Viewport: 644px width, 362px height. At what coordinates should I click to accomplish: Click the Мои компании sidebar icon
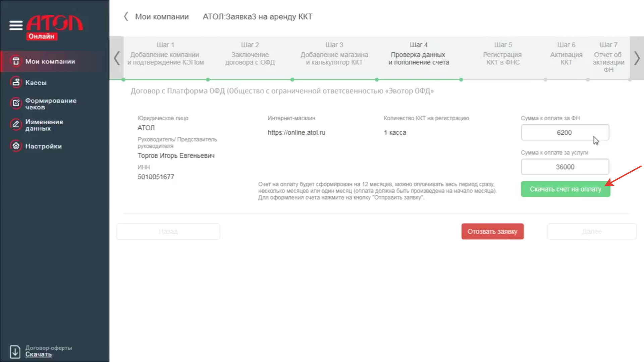click(x=16, y=61)
